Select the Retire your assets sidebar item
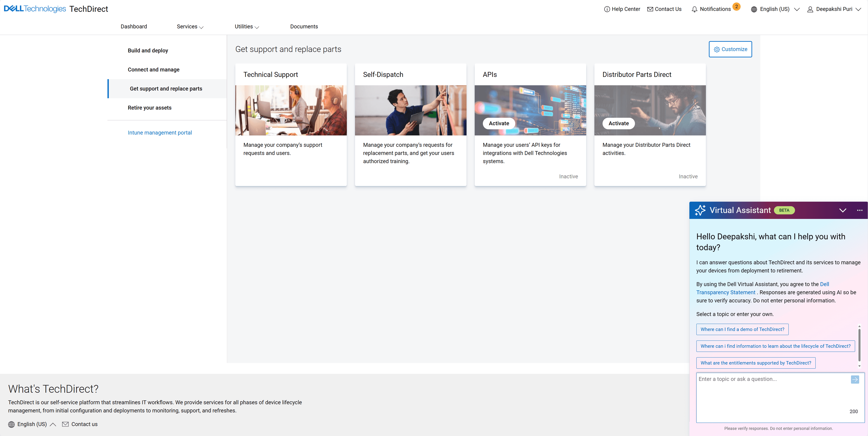Viewport: 868px width, 436px height. click(x=149, y=108)
